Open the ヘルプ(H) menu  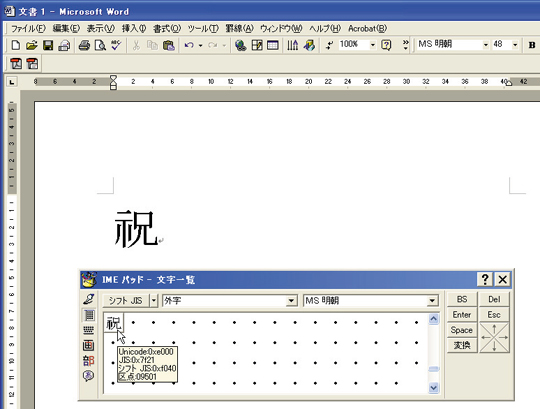coord(325,29)
